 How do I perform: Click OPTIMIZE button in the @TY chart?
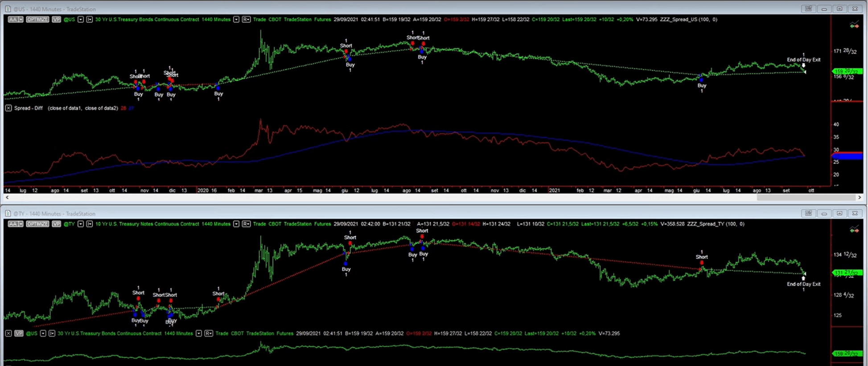[37, 224]
